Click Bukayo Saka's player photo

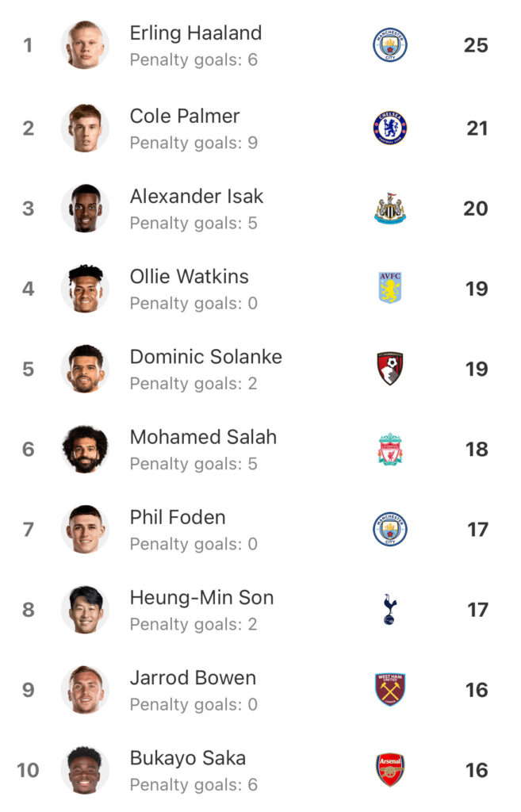(85, 770)
